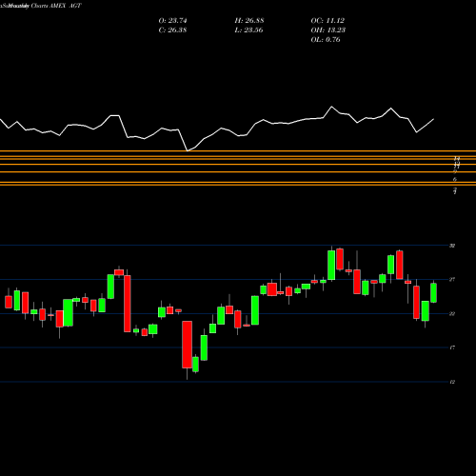Click the 12 price axis label
This screenshot has width=476, height=476.
click(452, 382)
